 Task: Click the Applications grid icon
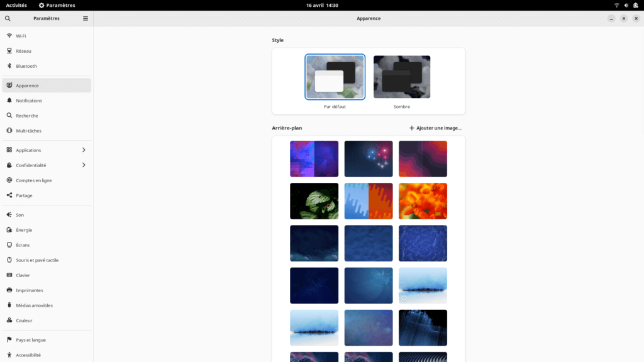(x=9, y=150)
